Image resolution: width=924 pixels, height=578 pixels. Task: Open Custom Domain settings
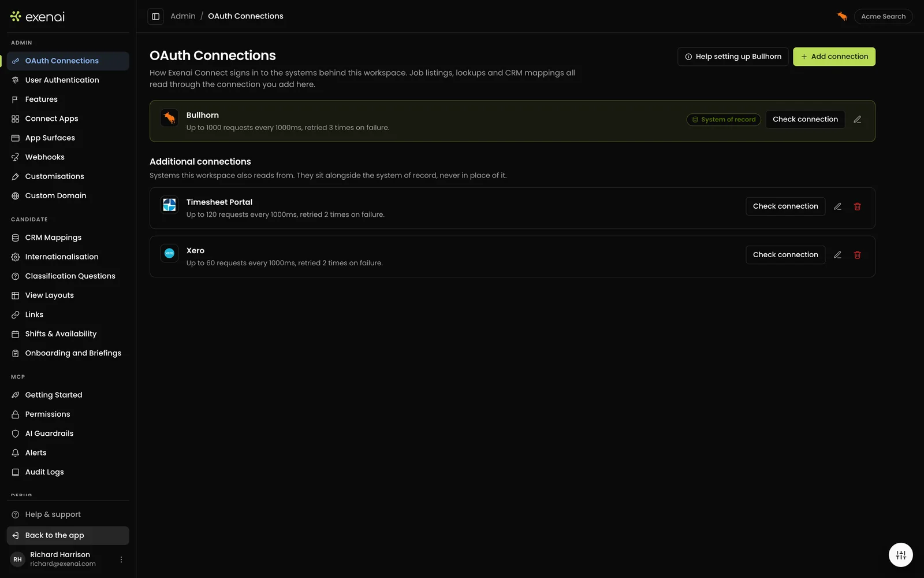[68, 196]
